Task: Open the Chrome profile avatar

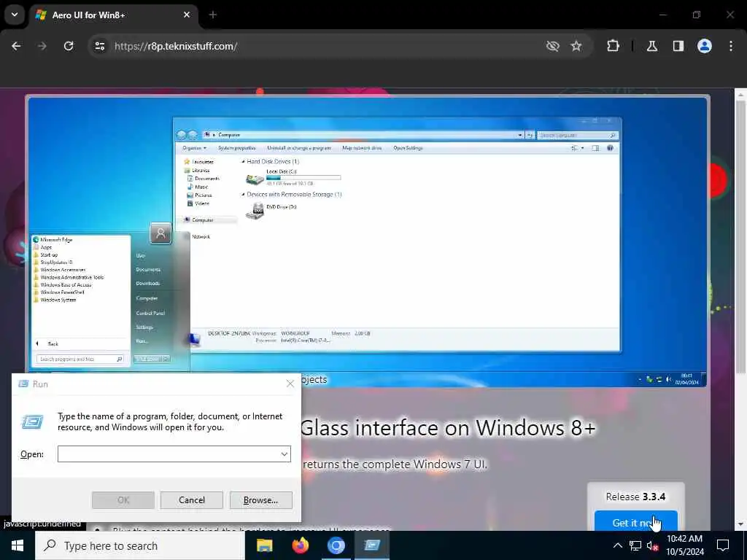Action: (705, 46)
